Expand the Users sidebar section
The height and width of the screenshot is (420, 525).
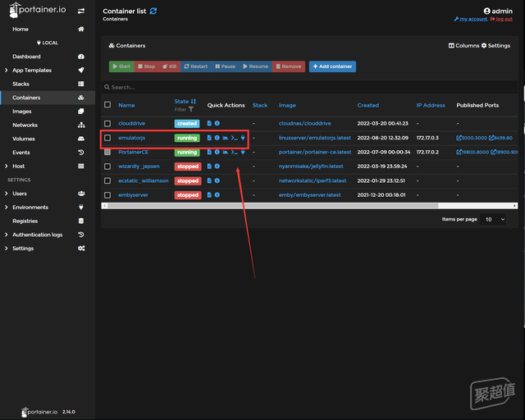click(7, 194)
